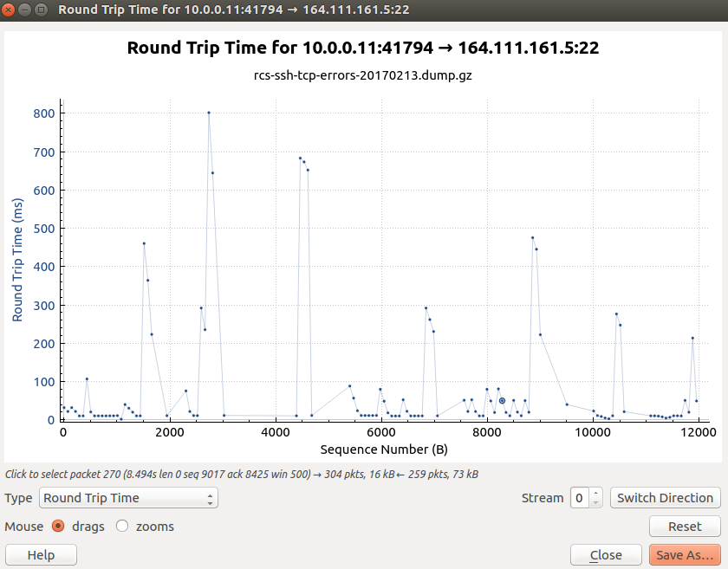This screenshot has height=569, width=728.
Task: Minimize the Round Trip Time window
Action: 26,10
